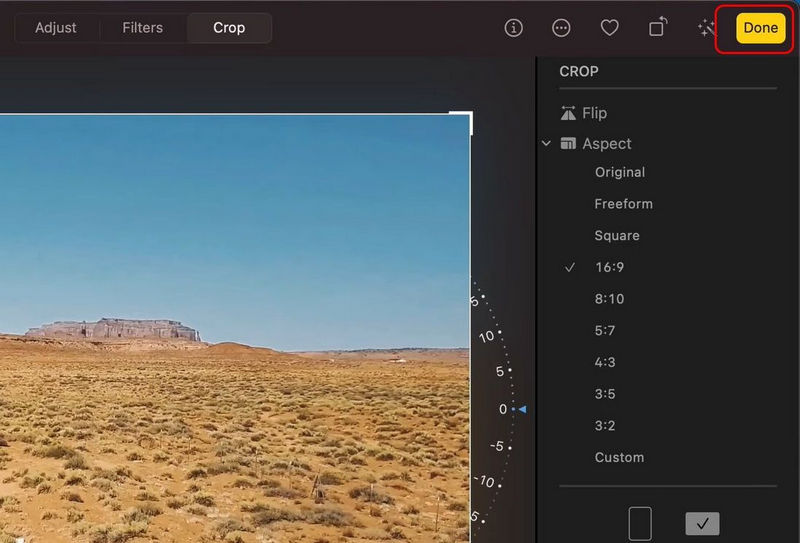Select landscape orientation with checkmark
The height and width of the screenshot is (543, 800).
click(702, 524)
